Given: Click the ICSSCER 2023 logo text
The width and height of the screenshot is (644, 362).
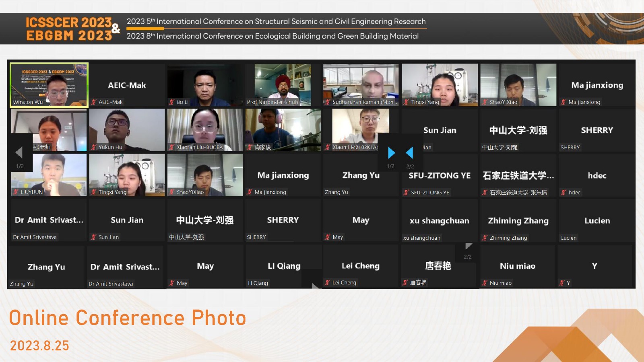Looking at the screenshot, I should [x=69, y=23].
